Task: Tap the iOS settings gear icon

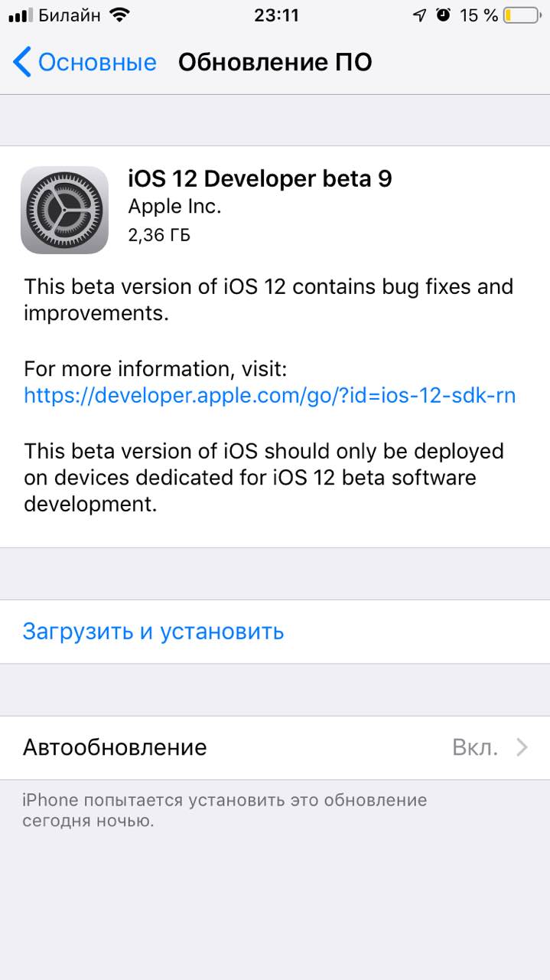Action: (x=64, y=210)
